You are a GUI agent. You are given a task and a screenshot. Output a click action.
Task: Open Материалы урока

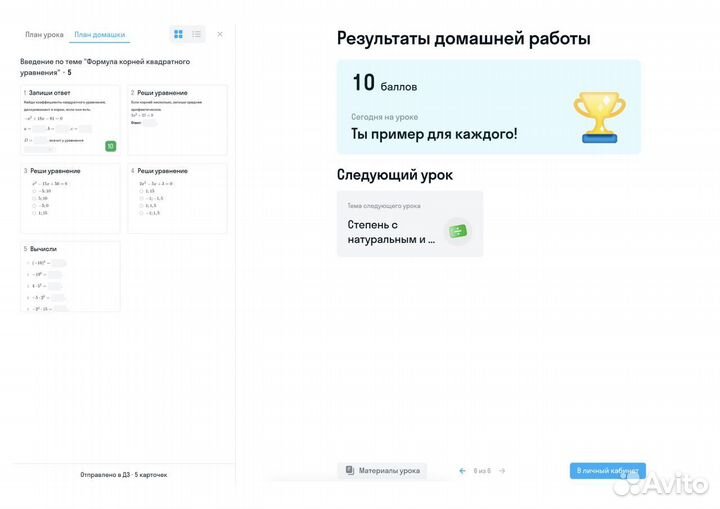382,471
